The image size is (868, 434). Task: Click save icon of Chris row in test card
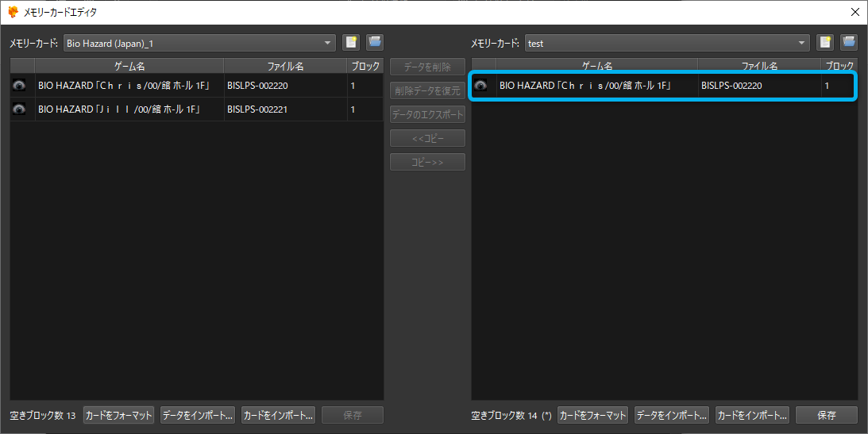tap(480, 86)
